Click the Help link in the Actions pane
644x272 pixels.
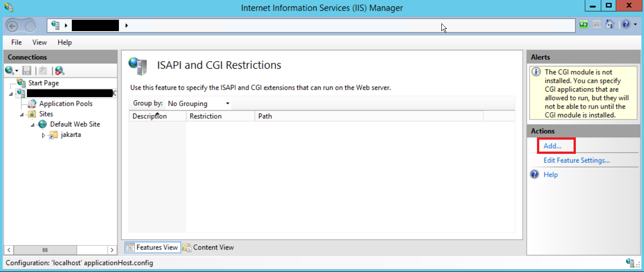551,174
